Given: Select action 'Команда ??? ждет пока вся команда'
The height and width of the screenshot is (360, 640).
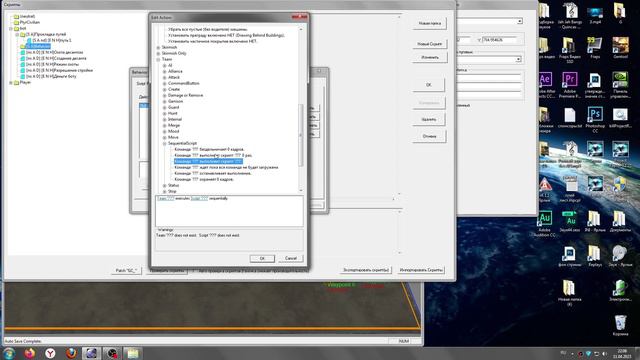Looking at the screenshot, I should pyautogui.click(x=226, y=167).
